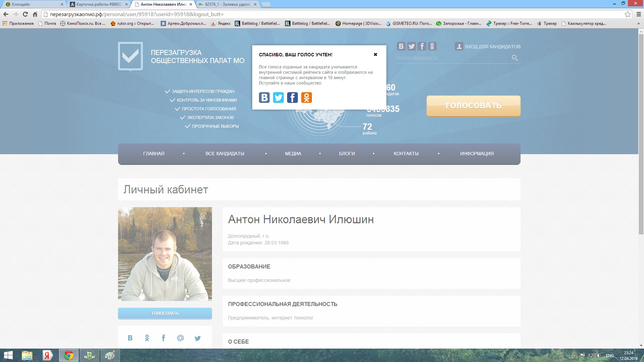The width and height of the screenshot is (644, 362).
Task: Expand the hidden bookmarks chevron
Action: (638, 23)
